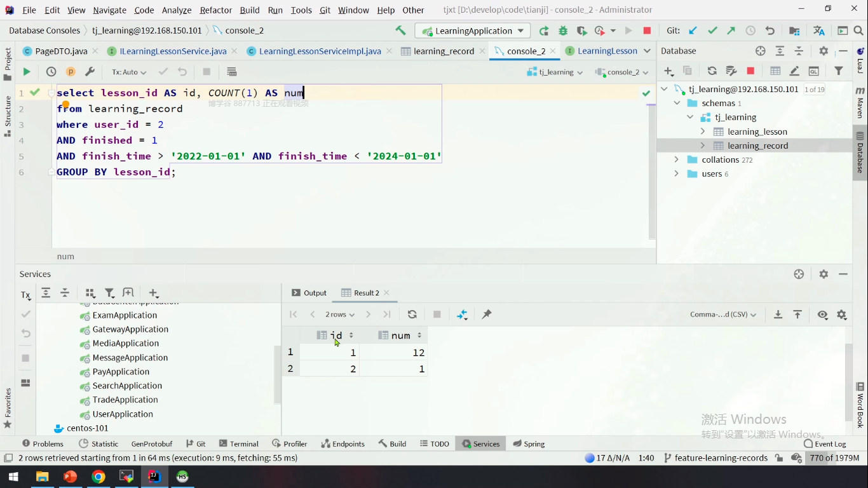Start debugging with the bug icon
The height and width of the screenshot is (488, 868).
(563, 30)
